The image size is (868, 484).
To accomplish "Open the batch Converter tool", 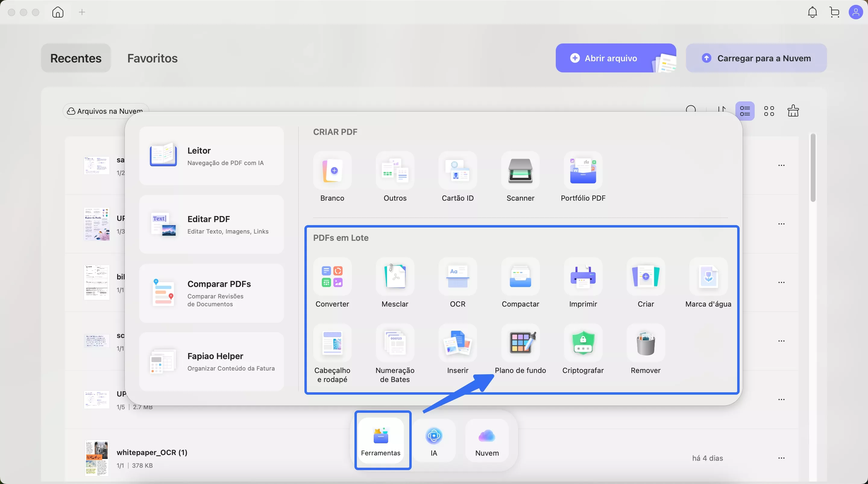I will coord(332,277).
